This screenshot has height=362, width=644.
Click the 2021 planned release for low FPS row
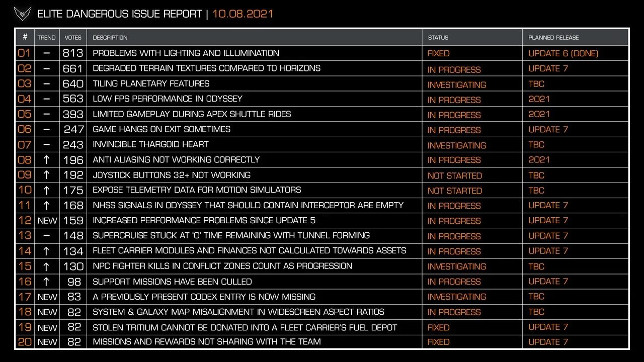tap(539, 99)
